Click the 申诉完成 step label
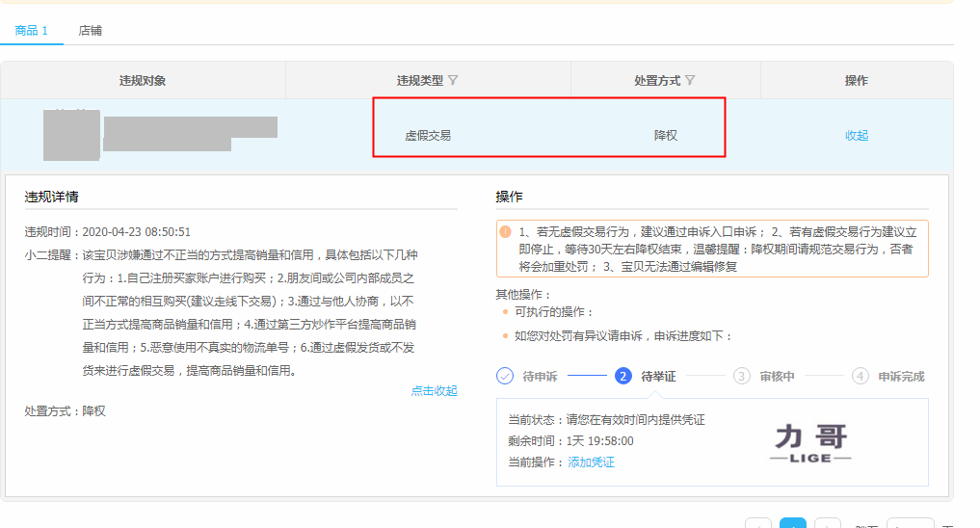This screenshot has height=528, width=980. (901, 376)
